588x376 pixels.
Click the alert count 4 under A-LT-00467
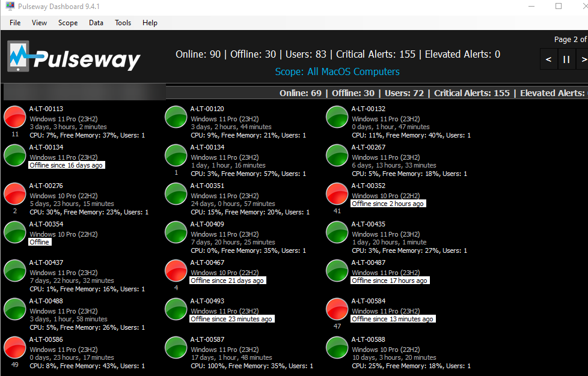click(176, 288)
